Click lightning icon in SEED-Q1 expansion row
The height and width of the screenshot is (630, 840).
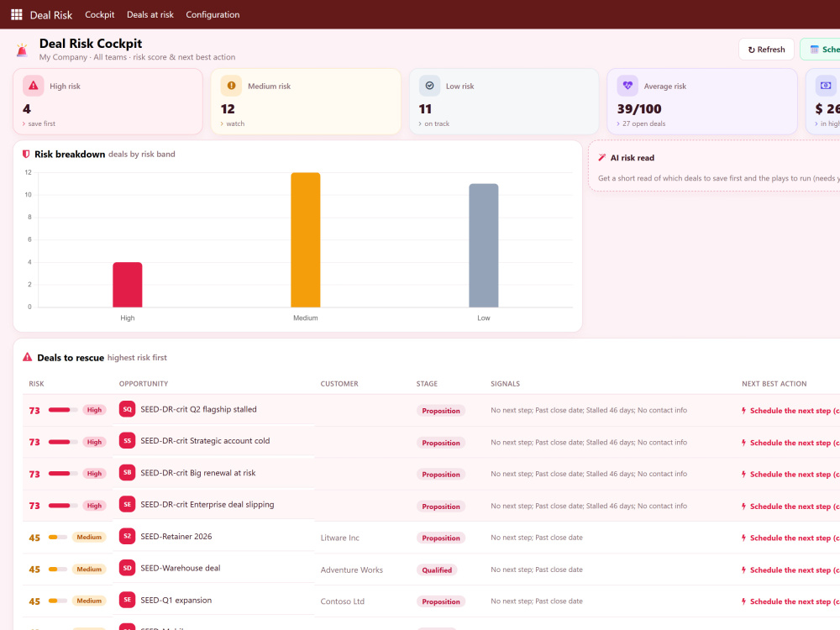point(743,601)
